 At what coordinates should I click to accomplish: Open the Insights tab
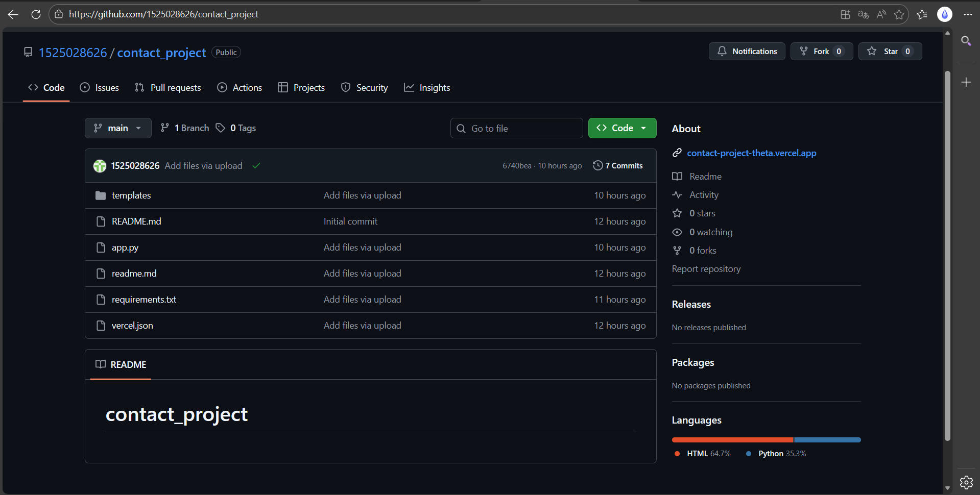(x=427, y=88)
